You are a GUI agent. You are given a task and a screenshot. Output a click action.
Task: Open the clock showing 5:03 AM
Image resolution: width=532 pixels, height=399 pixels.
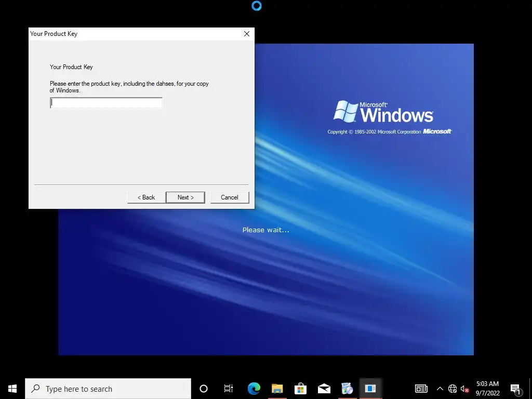pos(487,389)
